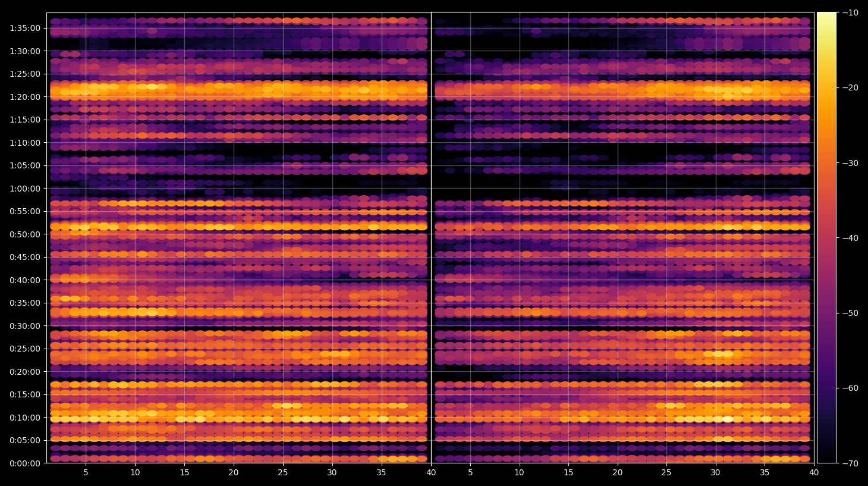The image size is (868, 486).
Task: Click the colorbar tick label "−20"
Action: click(851, 87)
